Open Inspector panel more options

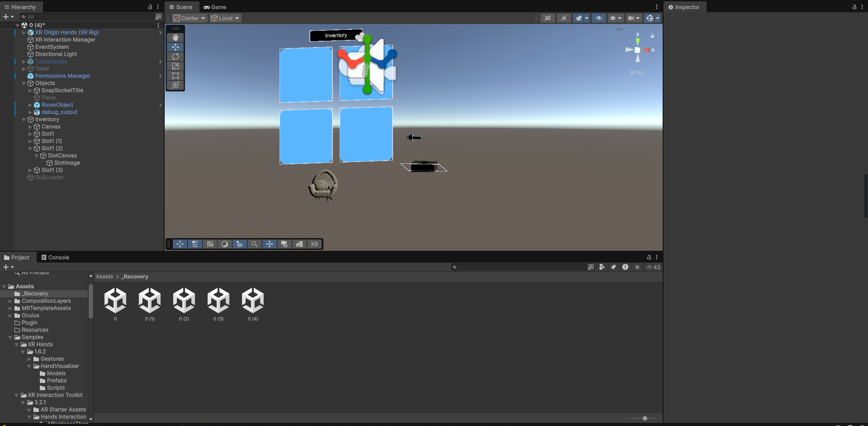click(x=863, y=7)
